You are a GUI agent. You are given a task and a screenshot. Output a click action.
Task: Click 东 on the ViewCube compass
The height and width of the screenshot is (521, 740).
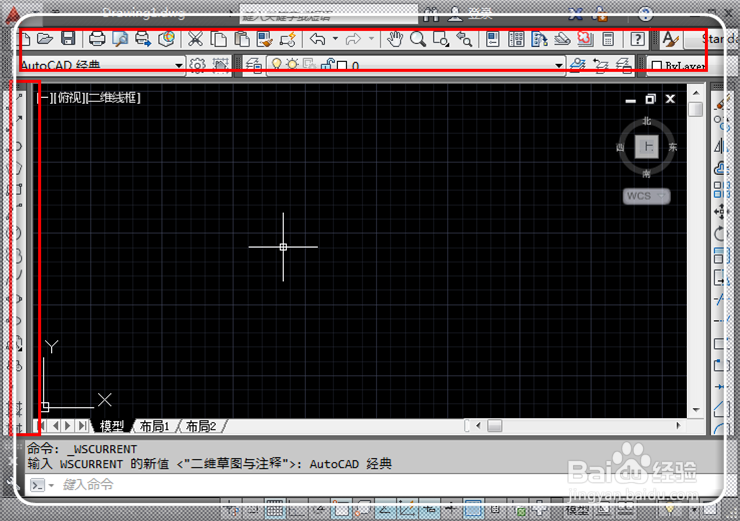coord(673,147)
